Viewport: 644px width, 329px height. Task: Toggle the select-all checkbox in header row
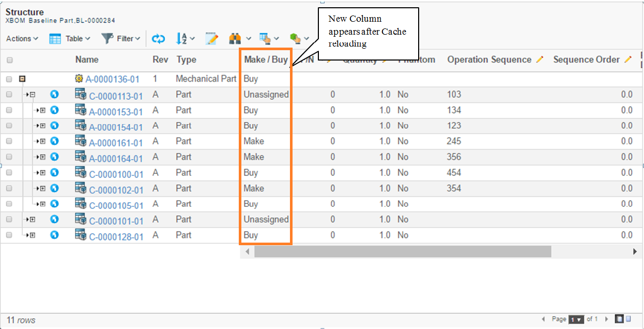(x=9, y=61)
